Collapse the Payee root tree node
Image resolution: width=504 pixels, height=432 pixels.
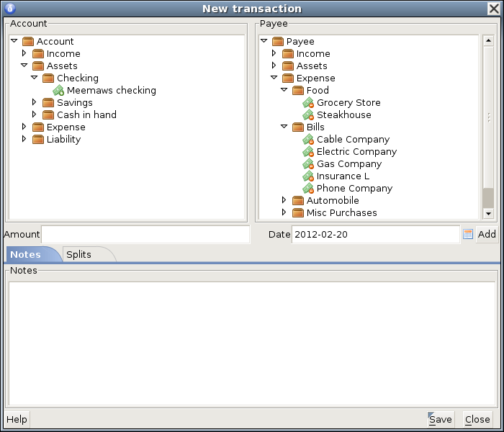coord(264,41)
